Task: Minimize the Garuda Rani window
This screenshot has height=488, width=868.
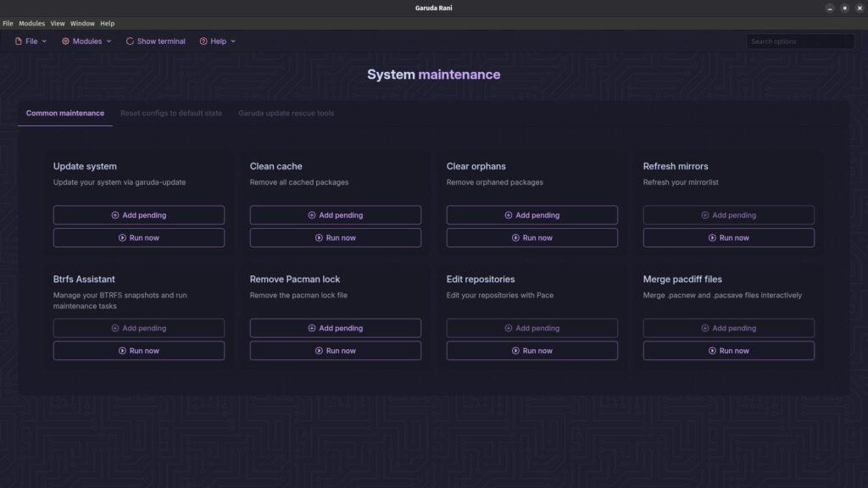Action: click(x=830, y=8)
